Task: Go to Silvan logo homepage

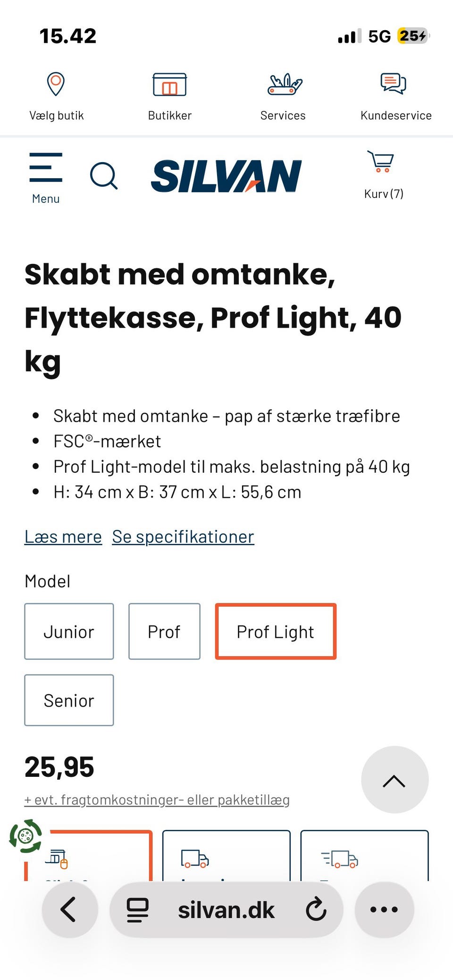Action: point(226,176)
